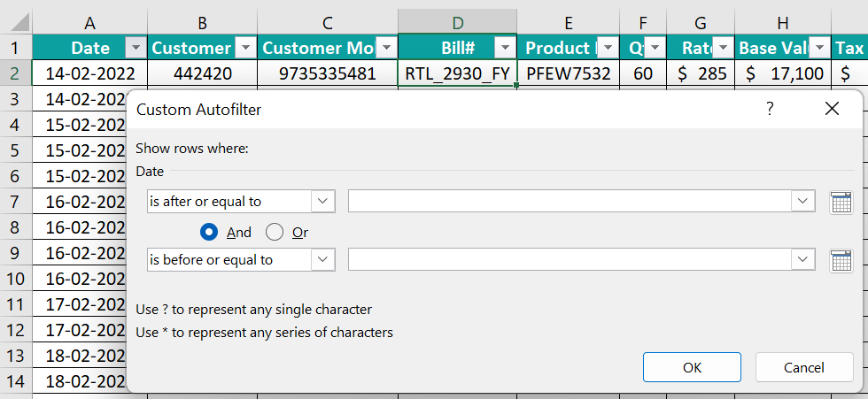Select row 1 header

pyautogui.click(x=16, y=48)
